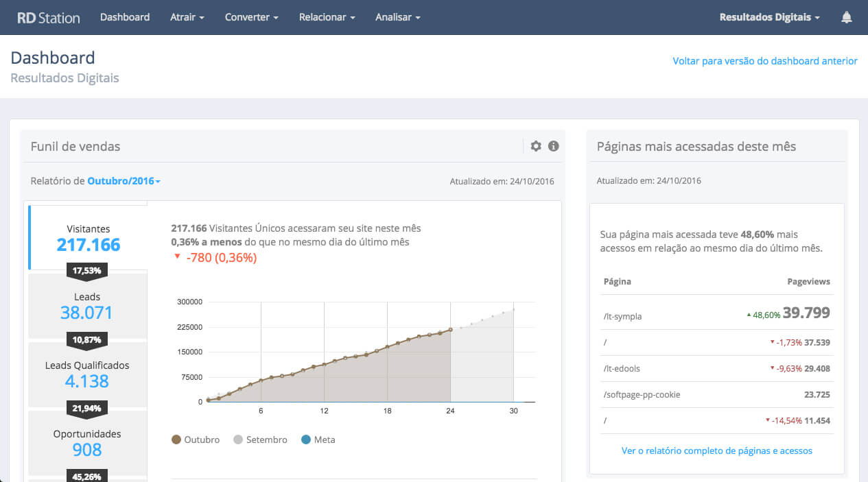Click the funnel info icon
This screenshot has height=482, width=868.
tap(553, 146)
